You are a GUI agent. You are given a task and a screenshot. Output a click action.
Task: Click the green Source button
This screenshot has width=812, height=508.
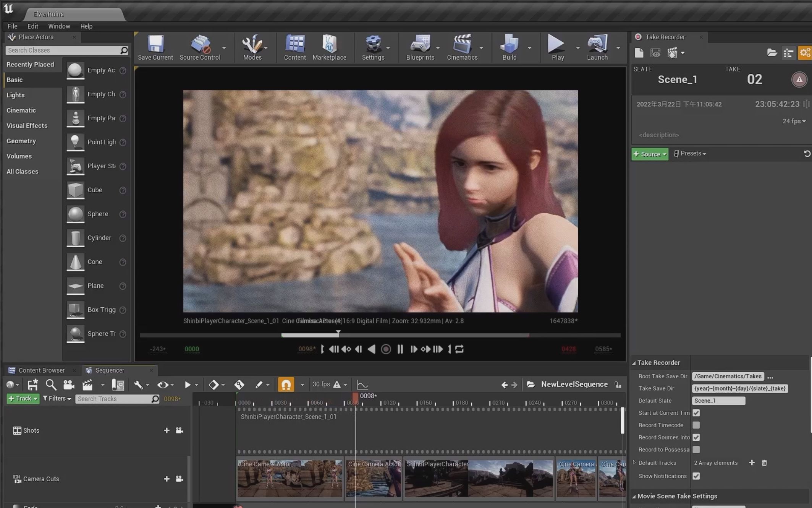click(649, 154)
